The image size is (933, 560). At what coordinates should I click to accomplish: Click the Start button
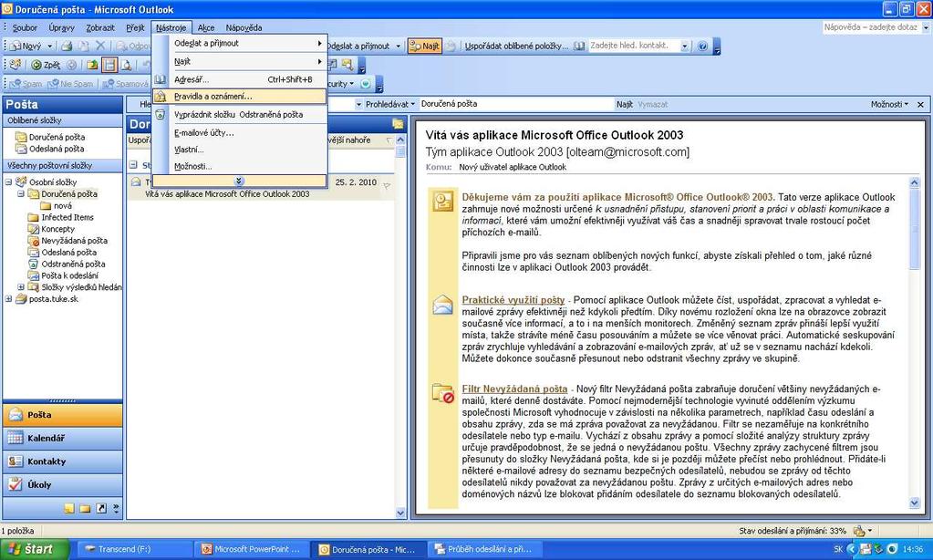pyautogui.click(x=35, y=549)
